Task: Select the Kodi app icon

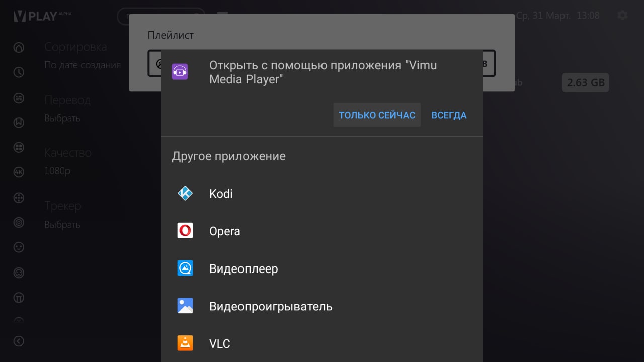Action: 185,193
